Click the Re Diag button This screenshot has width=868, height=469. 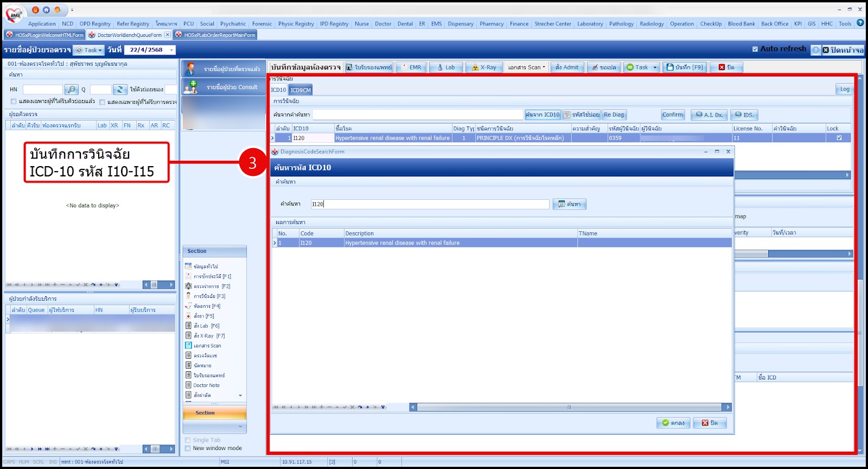click(x=614, y=115)
